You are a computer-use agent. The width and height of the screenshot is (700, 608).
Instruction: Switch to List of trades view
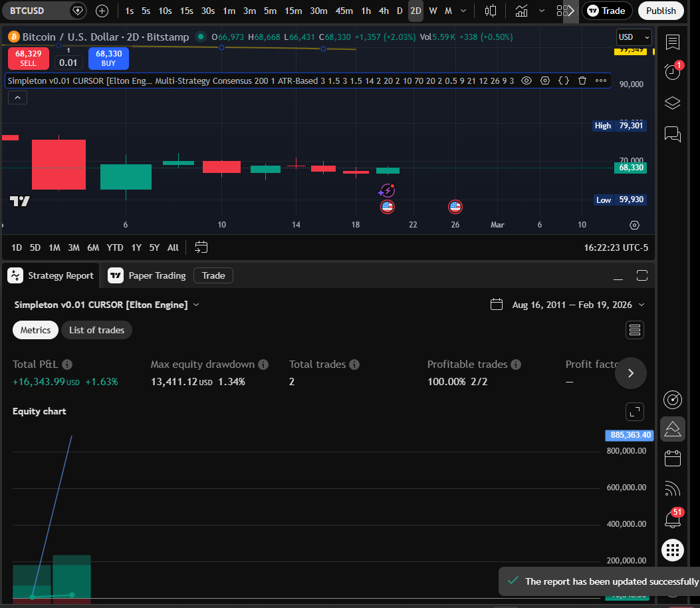click(96, 330)
